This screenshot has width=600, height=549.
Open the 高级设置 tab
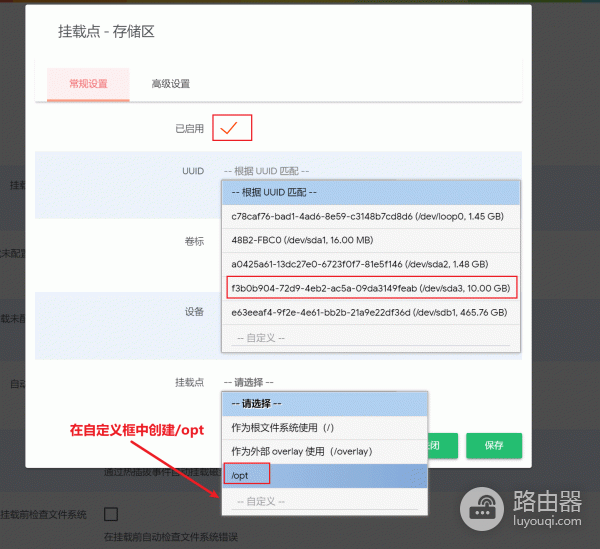171,84
